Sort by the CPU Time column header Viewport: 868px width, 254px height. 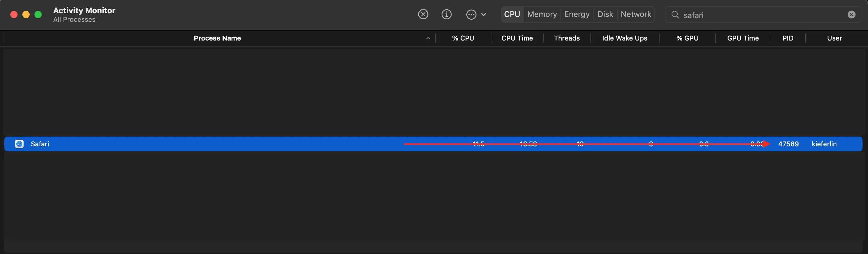(x=517, y=38)
